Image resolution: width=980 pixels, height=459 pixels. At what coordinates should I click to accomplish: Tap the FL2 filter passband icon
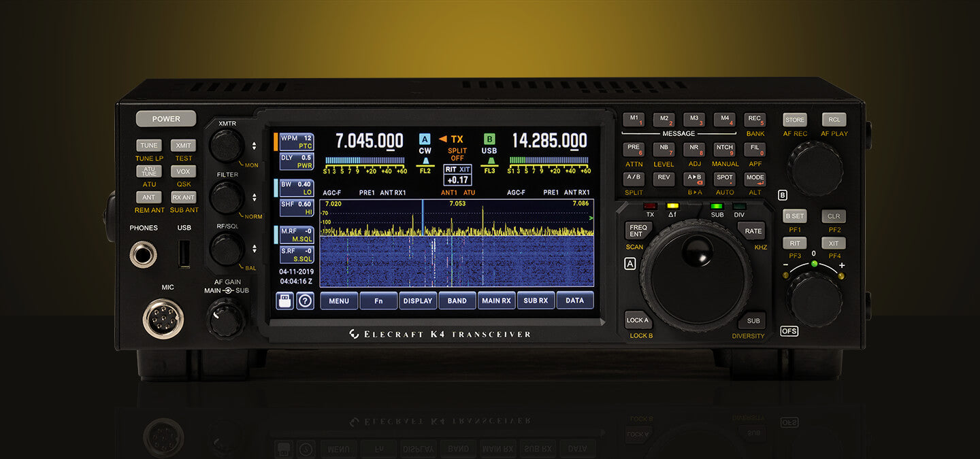tap(425, 170)
